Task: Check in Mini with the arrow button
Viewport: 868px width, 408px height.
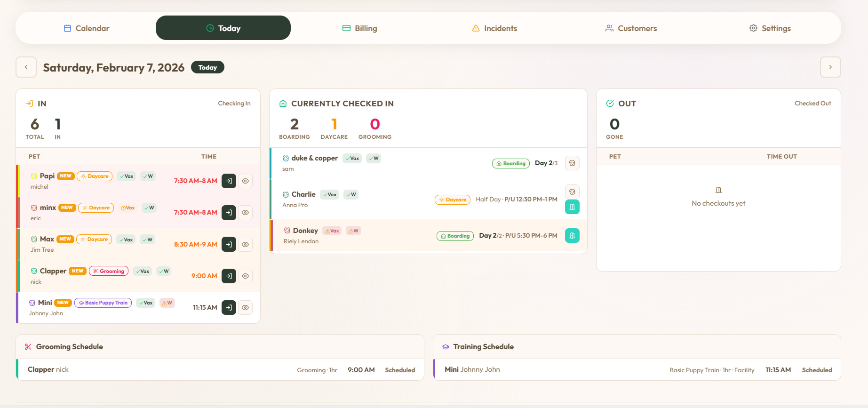Action: coord(229,307)
